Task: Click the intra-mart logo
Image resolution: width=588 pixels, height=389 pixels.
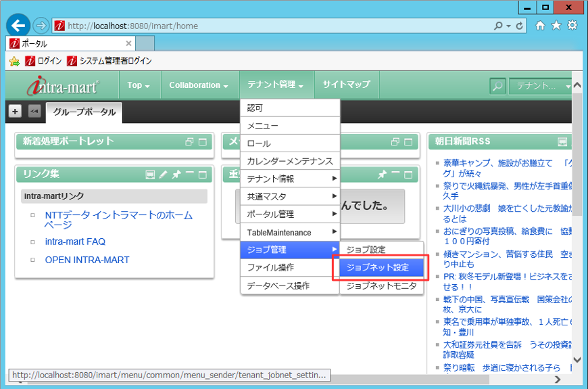Action: [x=63, y=86]
